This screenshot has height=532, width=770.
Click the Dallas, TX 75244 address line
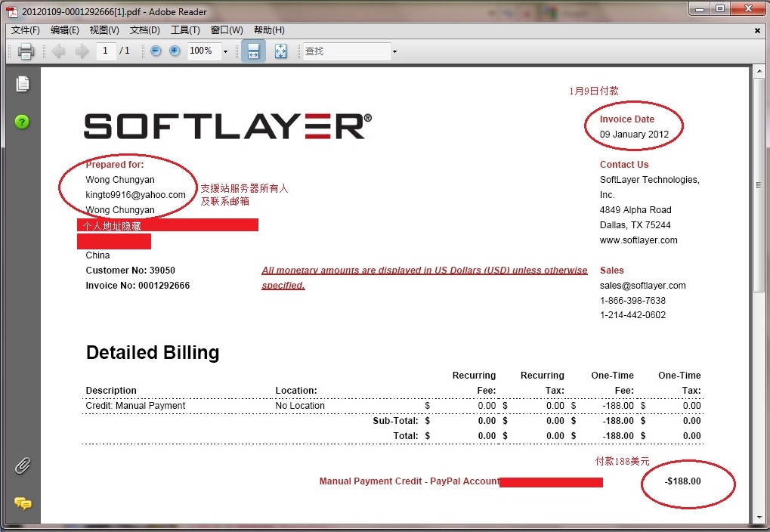635,225
